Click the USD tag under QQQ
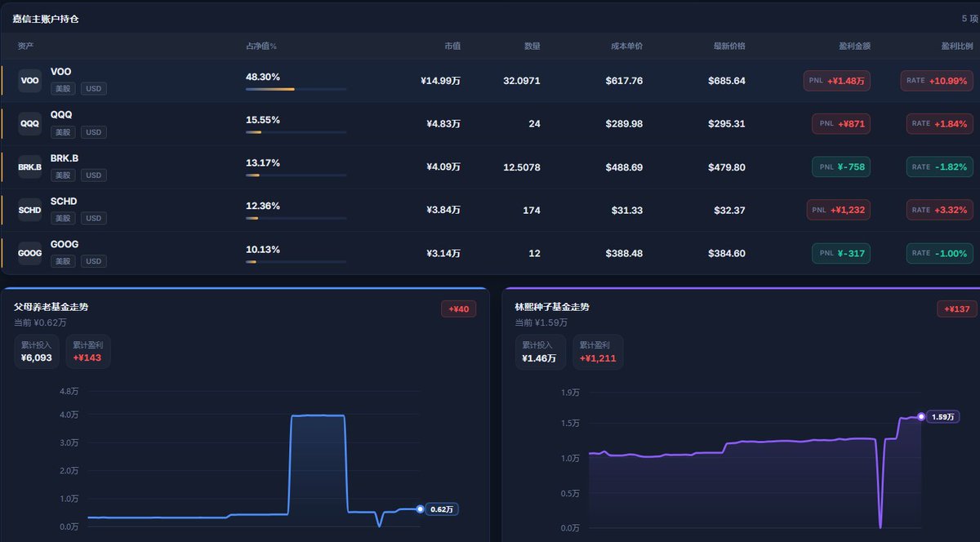 pyautogui.click(x=94, y=131)
